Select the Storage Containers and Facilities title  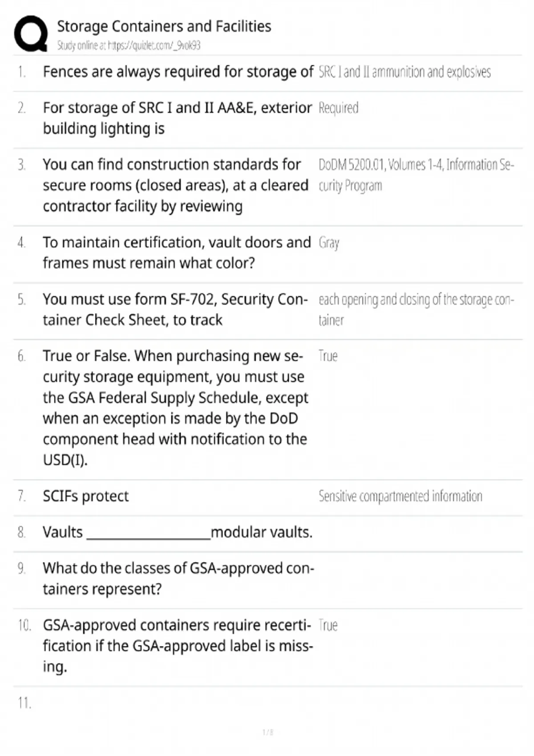tap(164, 26)
